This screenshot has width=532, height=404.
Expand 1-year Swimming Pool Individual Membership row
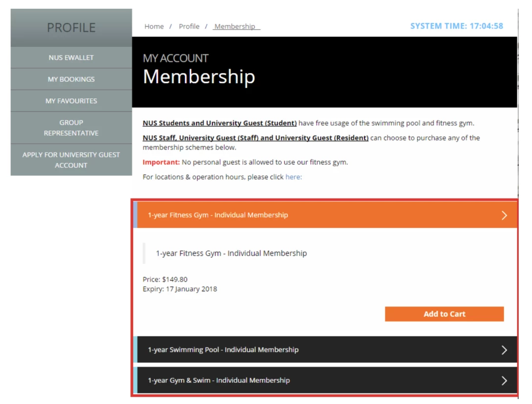(x=325, y=349)
